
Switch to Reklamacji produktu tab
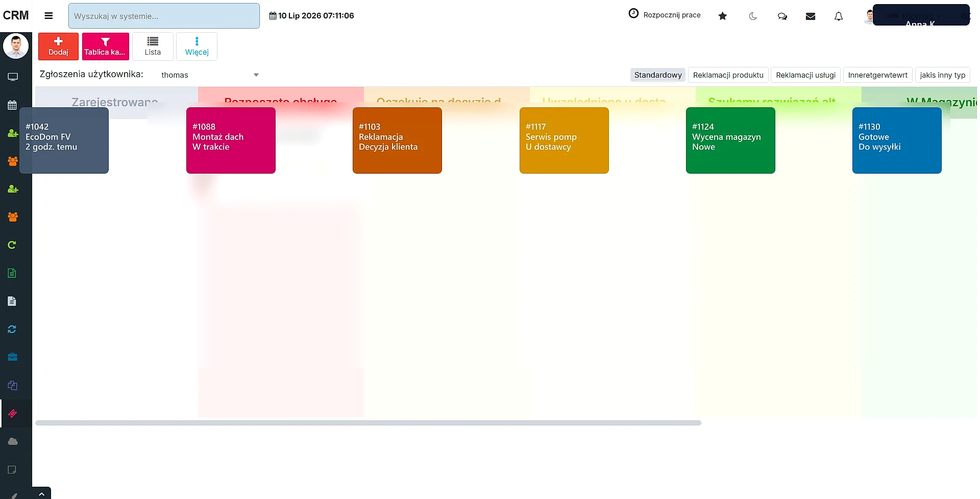pos(728,75)
